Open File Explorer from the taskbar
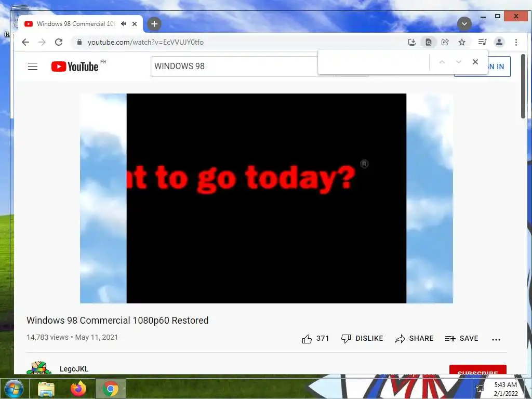This screenshot has height=399, width=532. (x=46, y=389)
